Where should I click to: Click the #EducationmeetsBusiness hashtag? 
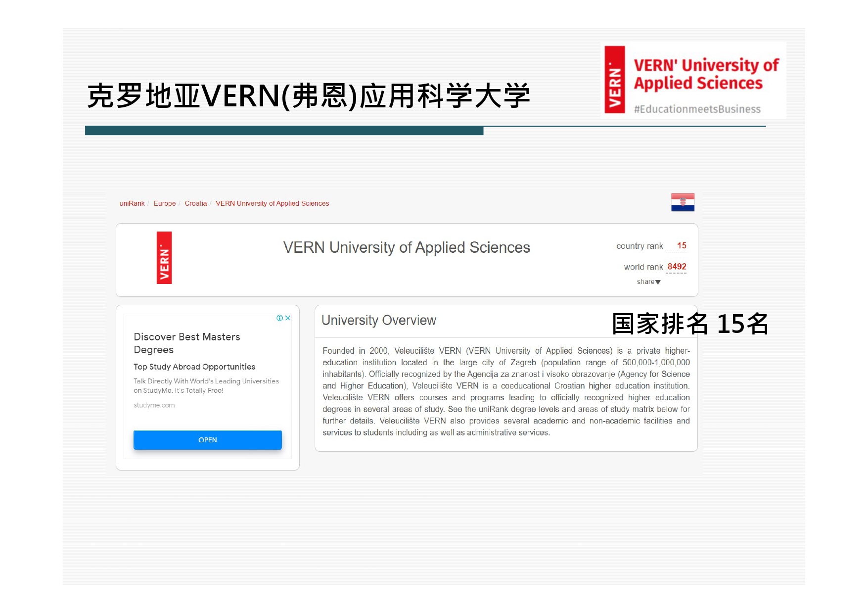coord(697,109)
